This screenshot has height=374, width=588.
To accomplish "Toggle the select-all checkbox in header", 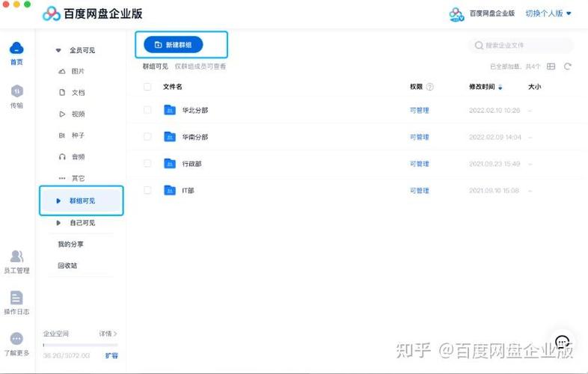I will 147,87.
